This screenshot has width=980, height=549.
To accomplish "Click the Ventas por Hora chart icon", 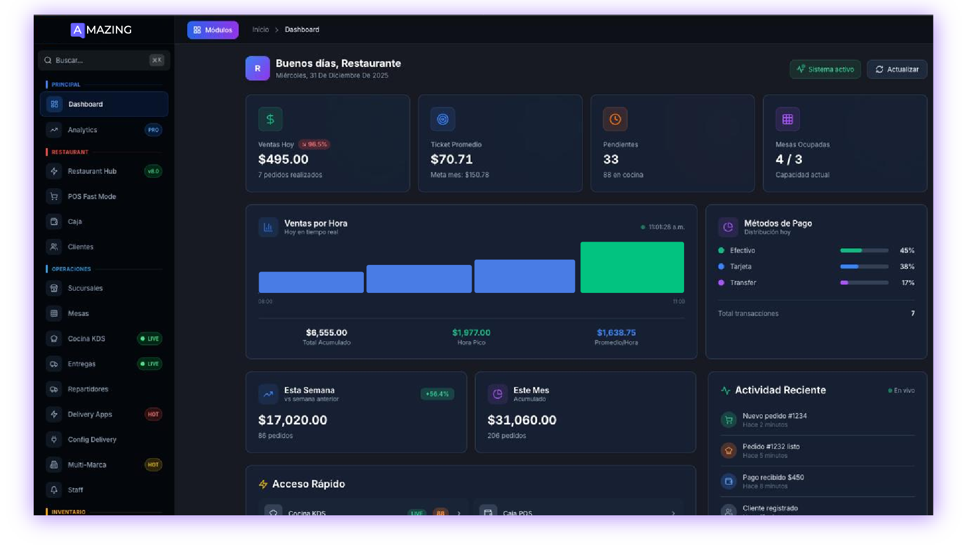I will (268, 227).
